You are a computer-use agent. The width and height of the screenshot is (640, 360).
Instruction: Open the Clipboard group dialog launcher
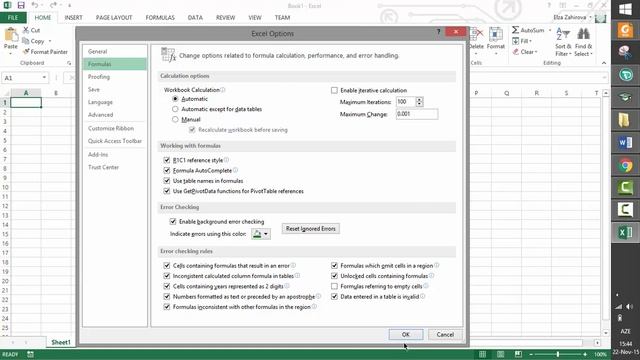(69, 63)
